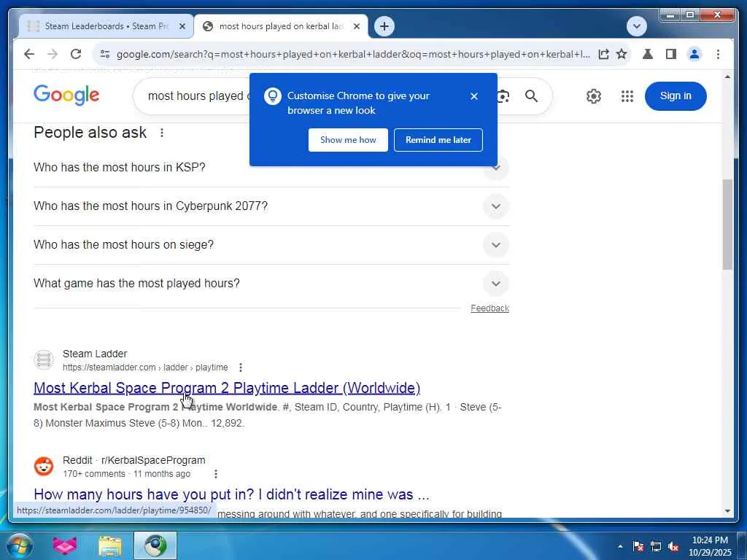Image resolution: width=747 pixels, height=560 pixels.
Task: Open the tab search dropdown arrow
Action: pyautogui.click(x=636, y=26)
